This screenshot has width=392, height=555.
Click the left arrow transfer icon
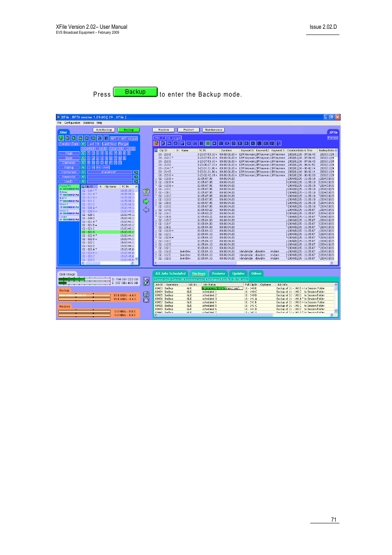[x=146, y=210]
